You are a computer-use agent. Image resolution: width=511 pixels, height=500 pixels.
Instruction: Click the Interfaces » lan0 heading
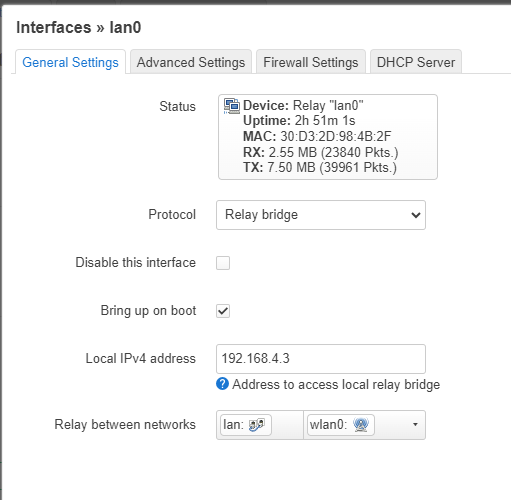click(x=79, y=27)
